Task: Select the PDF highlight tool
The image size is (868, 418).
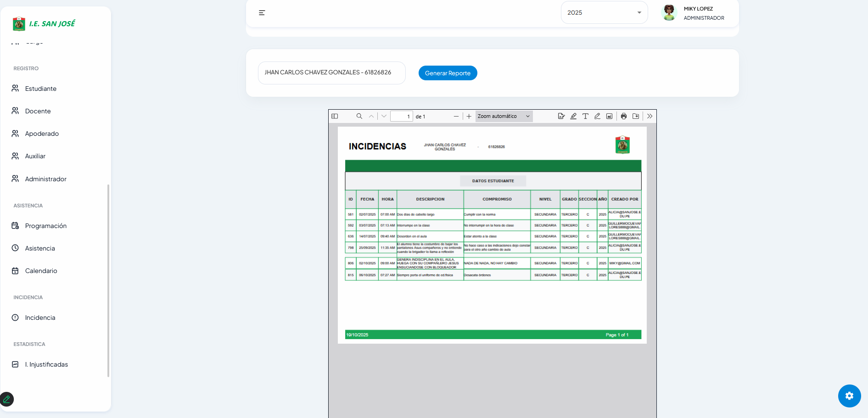Action: pos(573,117)
